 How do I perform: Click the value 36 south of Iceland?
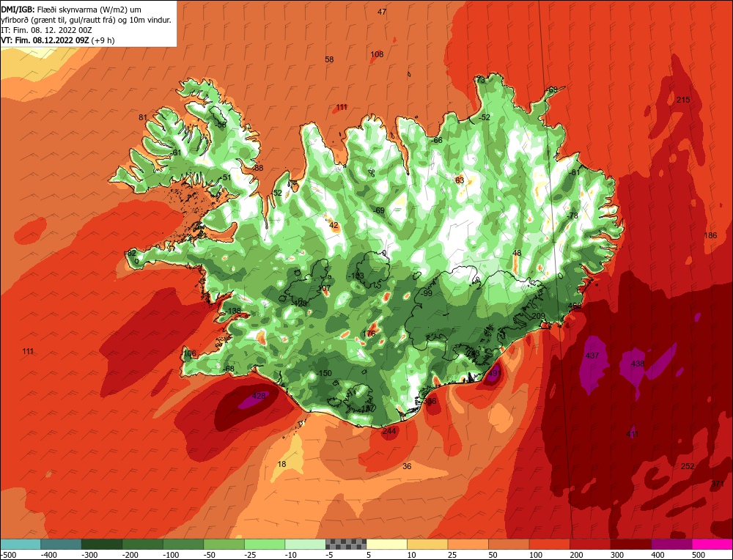[x=407, y=466]
